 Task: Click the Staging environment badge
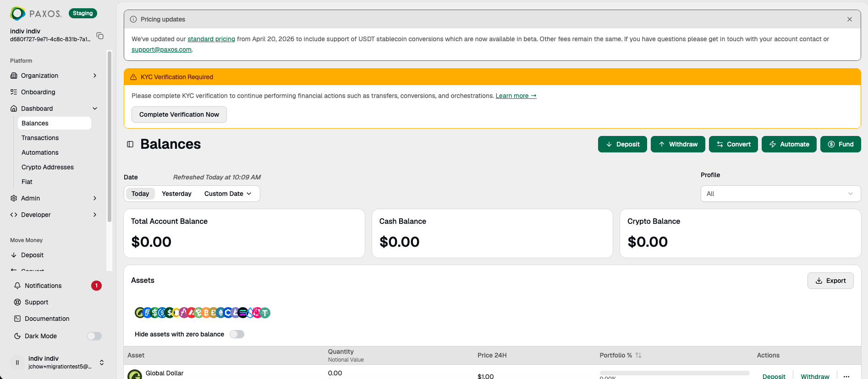pos(83,13)
